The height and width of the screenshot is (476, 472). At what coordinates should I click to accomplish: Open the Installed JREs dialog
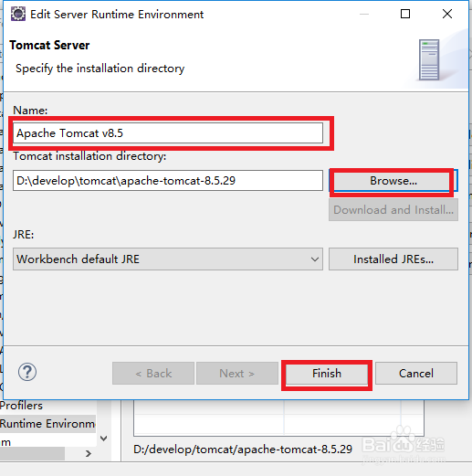pyautogui.click(x=393, y=259)
